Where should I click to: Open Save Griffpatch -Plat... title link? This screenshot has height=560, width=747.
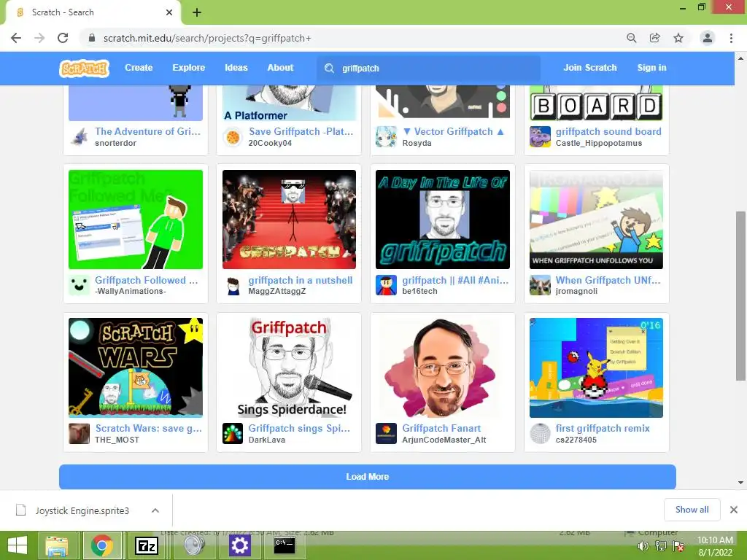tap(301, 131)
